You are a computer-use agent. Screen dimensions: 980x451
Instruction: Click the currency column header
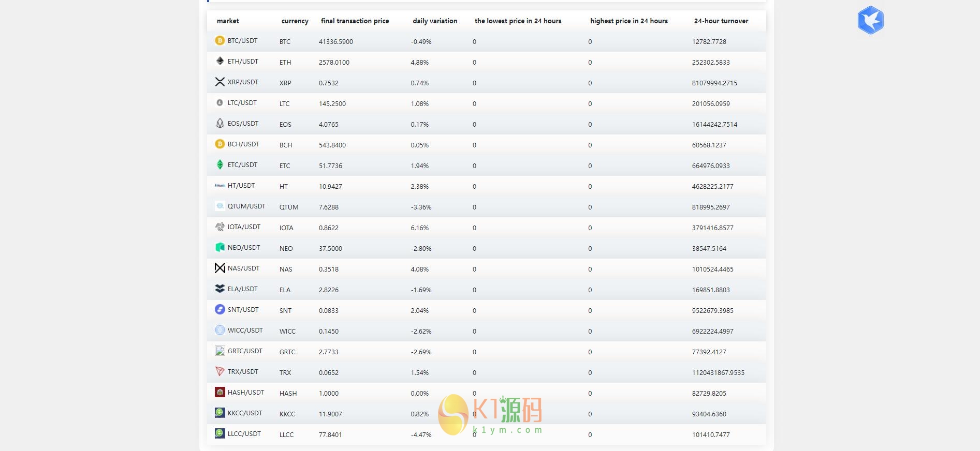[295, 21]
